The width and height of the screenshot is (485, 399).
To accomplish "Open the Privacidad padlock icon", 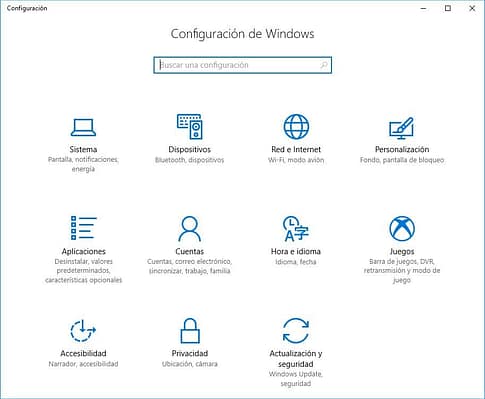I will click(x=190, y=331).
